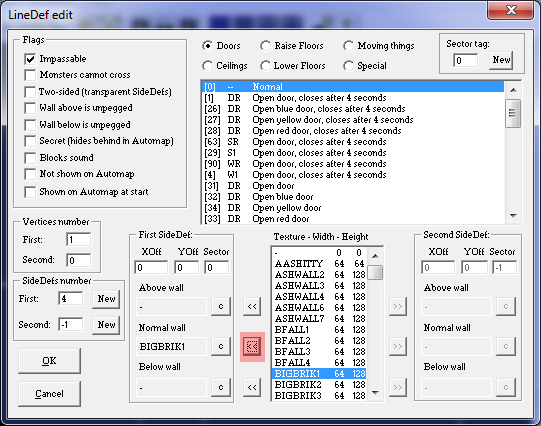Image resolution: width=541 pixels, height=426 pixels.
Task: Click the OK button
Action: (x=49, y=361)
